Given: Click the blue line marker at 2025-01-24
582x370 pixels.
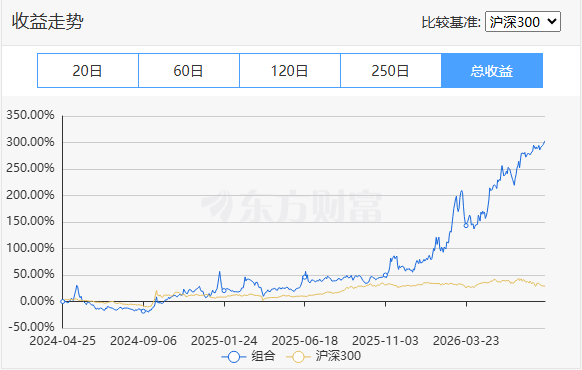Looking at the screenshot, I should tap(224, 290).
